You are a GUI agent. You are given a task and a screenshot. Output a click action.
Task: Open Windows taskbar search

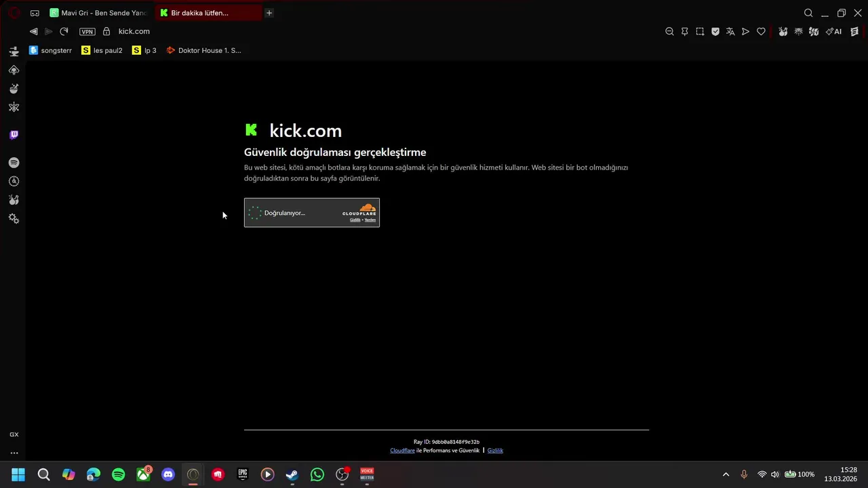pos(43,475)
